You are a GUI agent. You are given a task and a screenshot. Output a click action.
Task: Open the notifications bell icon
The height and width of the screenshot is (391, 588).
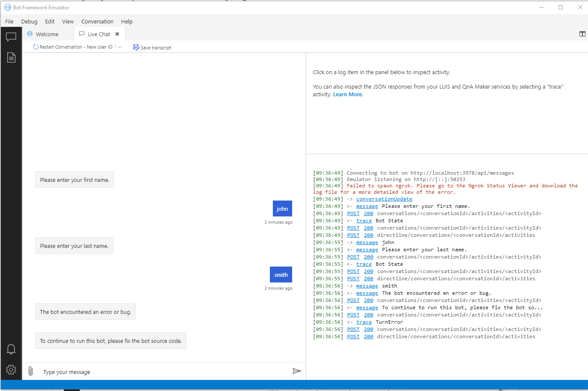point(11,349)
